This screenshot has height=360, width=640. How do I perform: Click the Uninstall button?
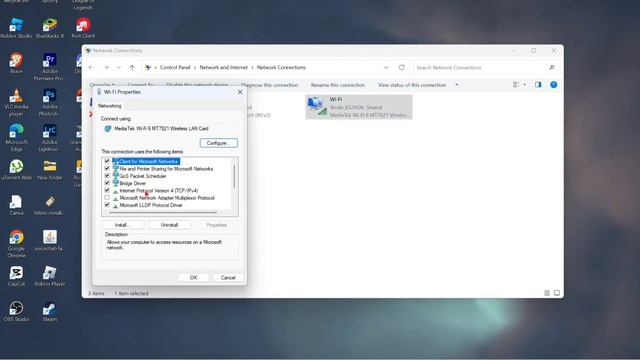[x=169, y=225]
